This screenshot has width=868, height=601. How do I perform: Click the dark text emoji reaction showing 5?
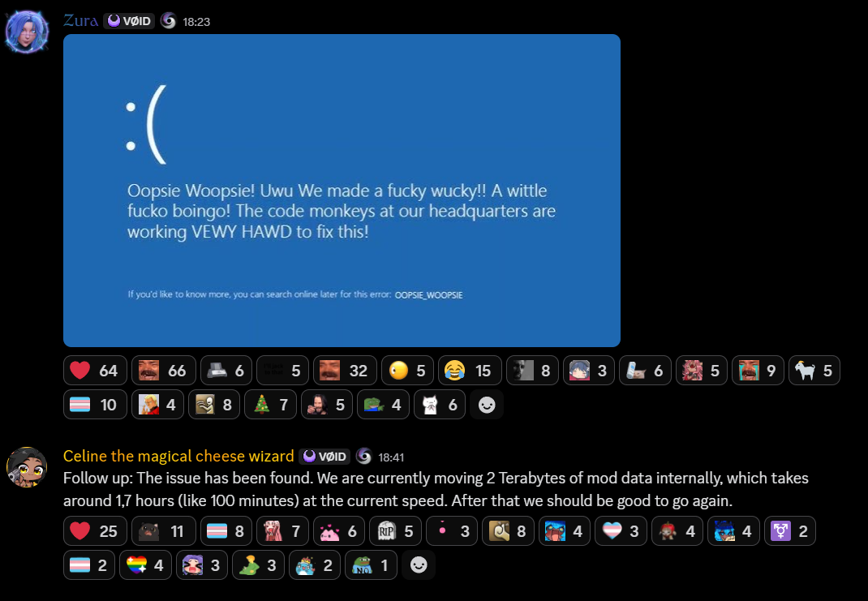pyautogui.click(x=282, y=370)
